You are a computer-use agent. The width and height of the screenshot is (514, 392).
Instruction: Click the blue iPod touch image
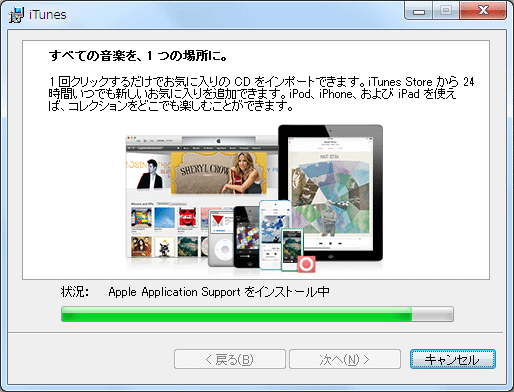(x=275, y=234)
